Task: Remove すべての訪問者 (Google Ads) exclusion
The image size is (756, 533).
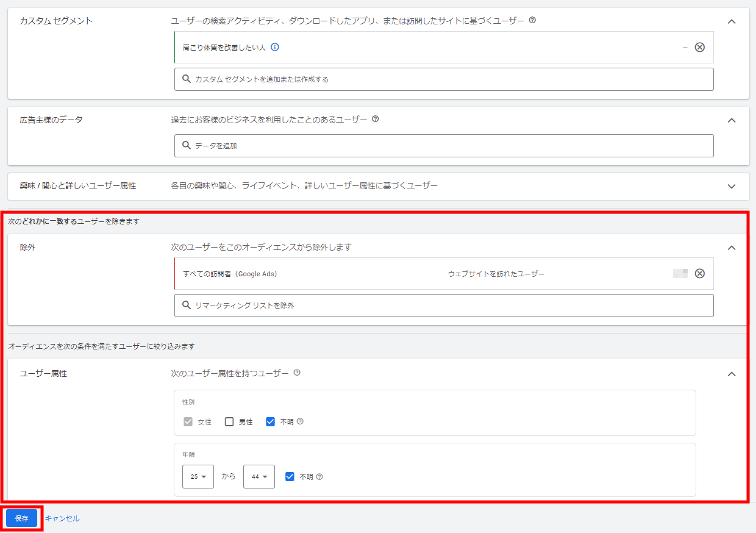Action: 700,273
